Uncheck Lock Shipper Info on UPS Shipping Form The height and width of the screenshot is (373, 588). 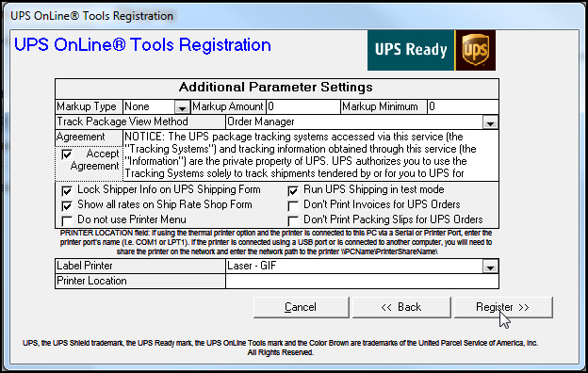point(67,191)
